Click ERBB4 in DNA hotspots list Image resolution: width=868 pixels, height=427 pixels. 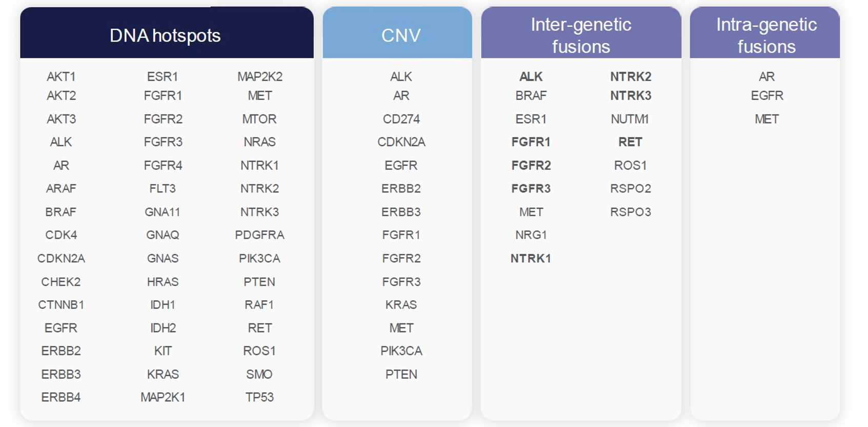pyautogui.click(x=61, y=397)
